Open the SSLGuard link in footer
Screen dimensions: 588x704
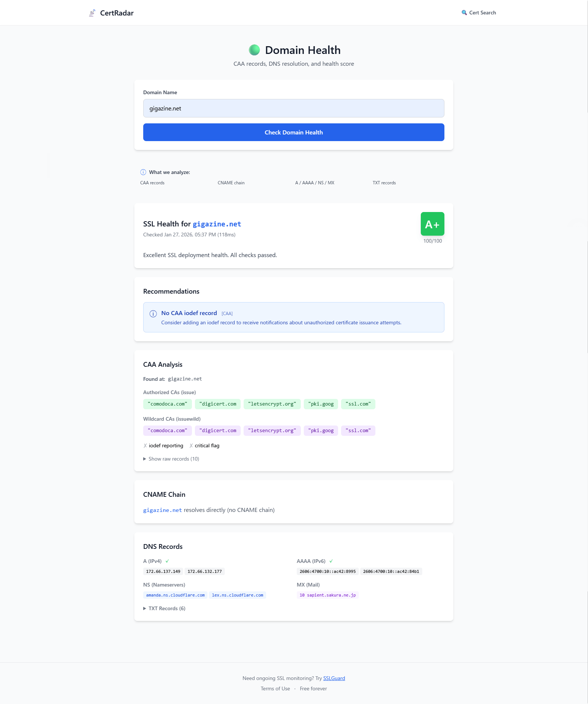(x=334, y=678)
